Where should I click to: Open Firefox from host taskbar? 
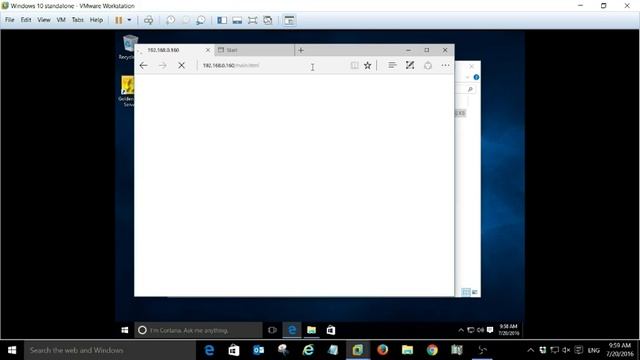[x=382, y=350]
